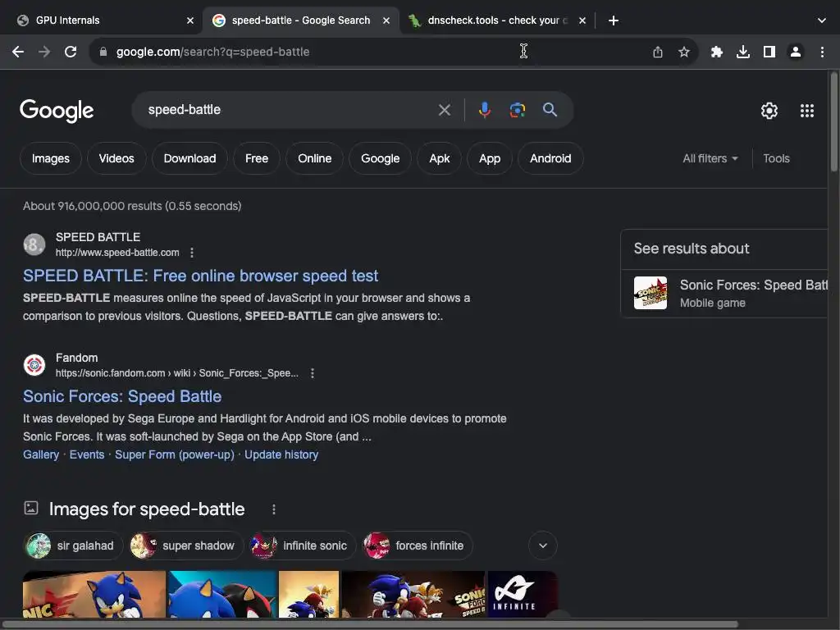The image size is (840, 630).
Task: Open the Events sitelink
Action: pos(87,454)
